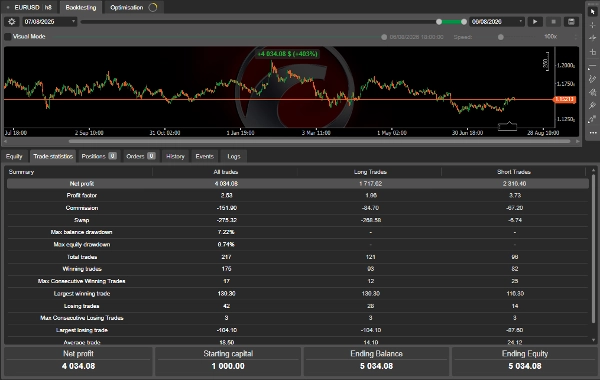Click scroll-left arrow of chart scrollbar
This screenshot has width=600, height=380.
(x=5, y=142)
